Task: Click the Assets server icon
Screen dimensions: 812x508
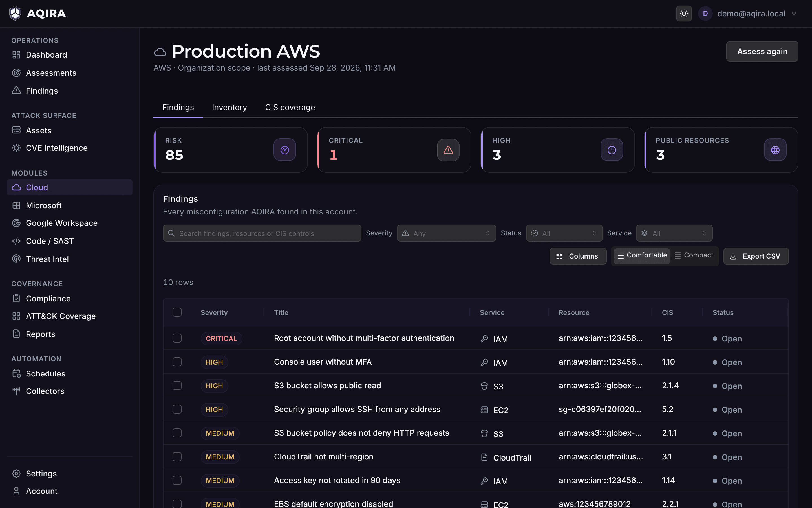Action: [x=16, y=130]
